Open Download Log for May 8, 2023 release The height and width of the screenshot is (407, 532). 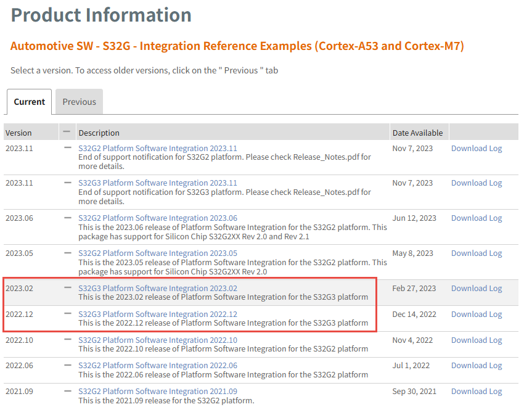[477, 253]
